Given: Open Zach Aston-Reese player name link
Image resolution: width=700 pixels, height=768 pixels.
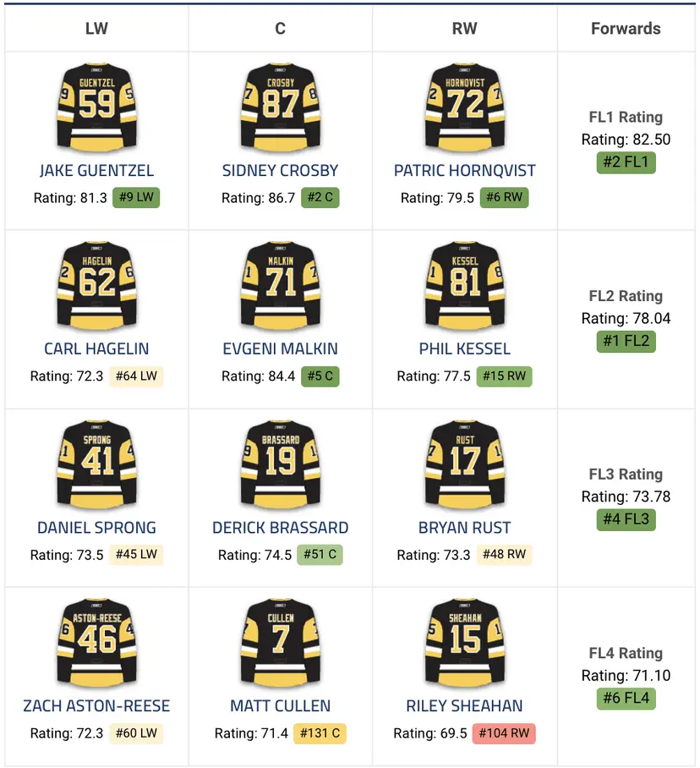Looking at the screenshot, I should [97, 705].
